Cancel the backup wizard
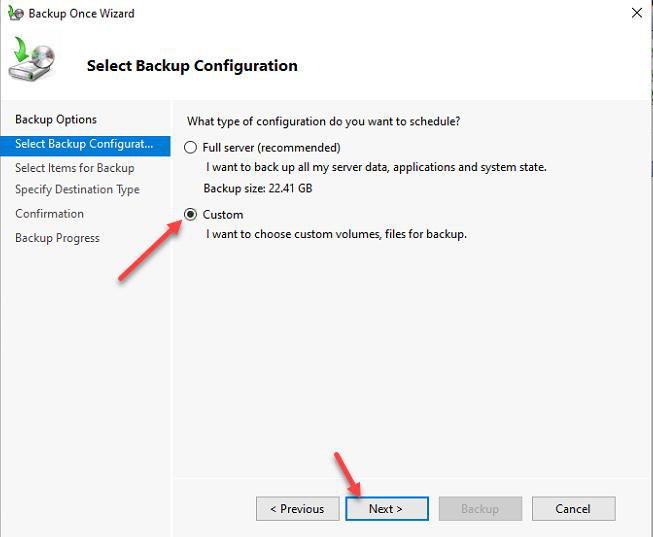This screenshot has height=537, width=653. 573,509
